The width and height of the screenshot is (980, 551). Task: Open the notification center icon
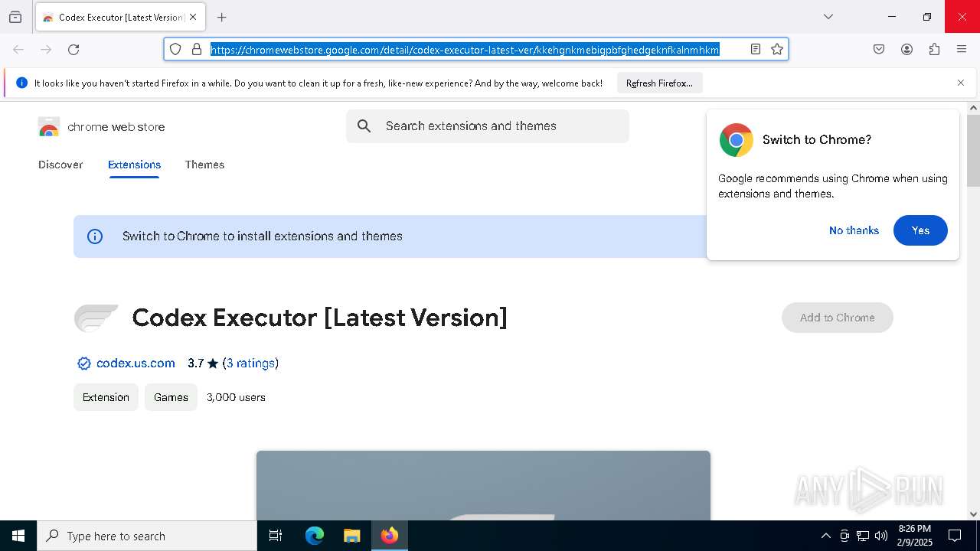click(955, 536)
